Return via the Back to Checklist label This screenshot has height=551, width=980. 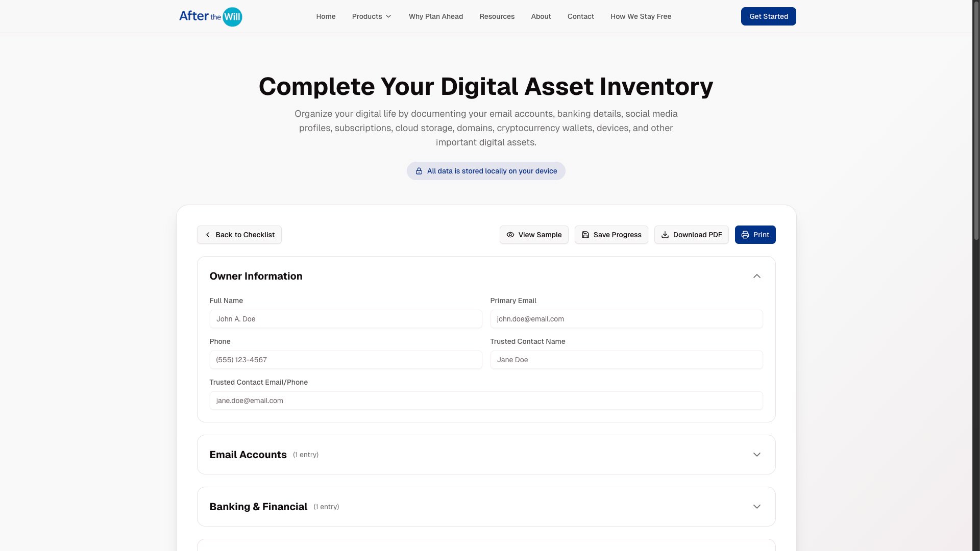245,235
